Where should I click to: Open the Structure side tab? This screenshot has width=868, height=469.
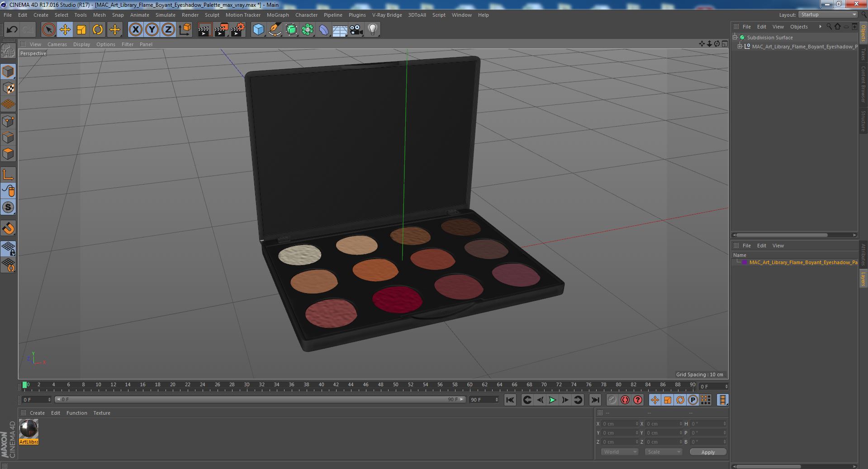pyautogui.click(x=863, y=121)
